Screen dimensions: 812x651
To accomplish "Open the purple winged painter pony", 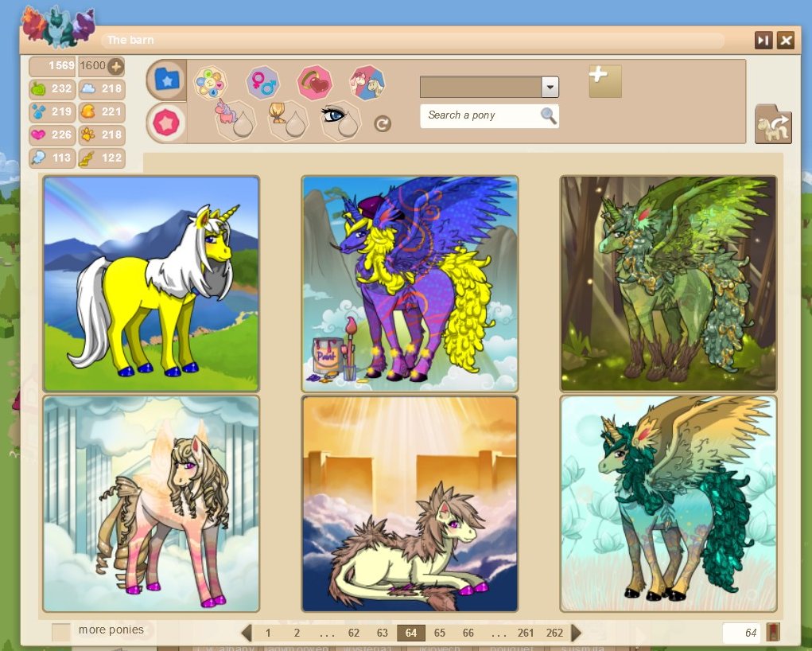I will click(410, 283).
